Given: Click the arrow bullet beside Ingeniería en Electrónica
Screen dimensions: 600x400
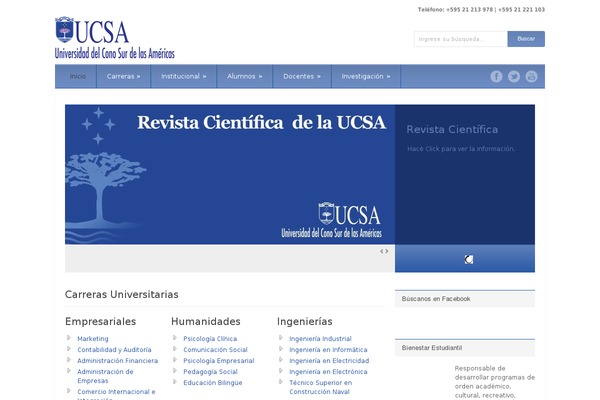Looking at the screenshot, I should click(281, 371).
